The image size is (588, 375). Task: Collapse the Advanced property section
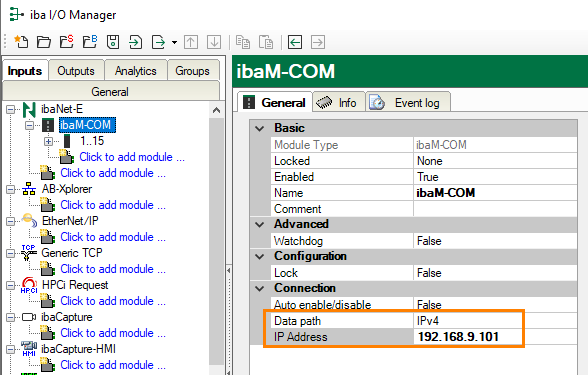[x=260, y=225]
